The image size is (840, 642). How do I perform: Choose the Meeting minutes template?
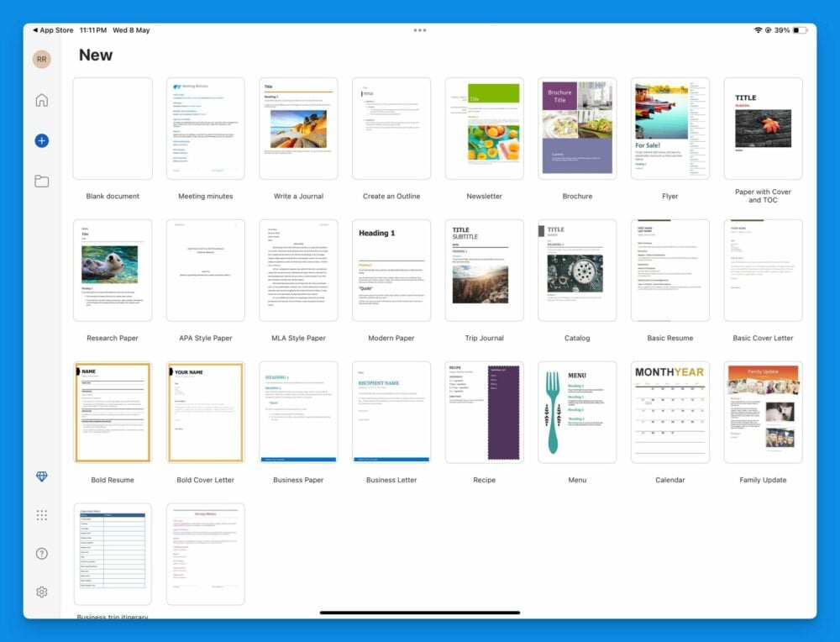tap(206, 129)
